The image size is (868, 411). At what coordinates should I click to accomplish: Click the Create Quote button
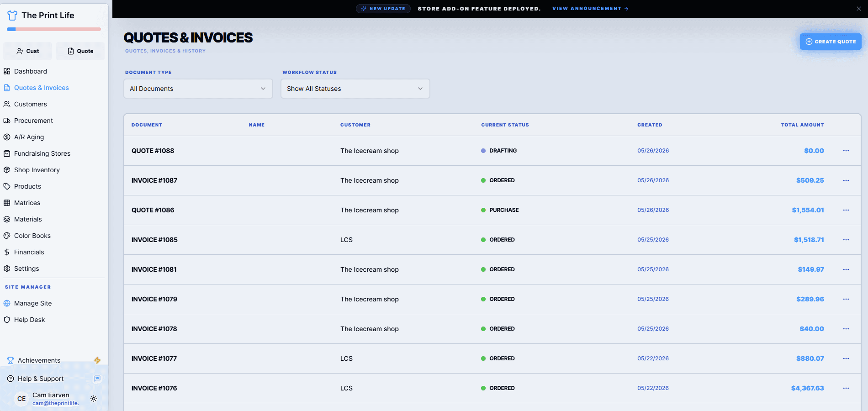(x=831, y=42)
